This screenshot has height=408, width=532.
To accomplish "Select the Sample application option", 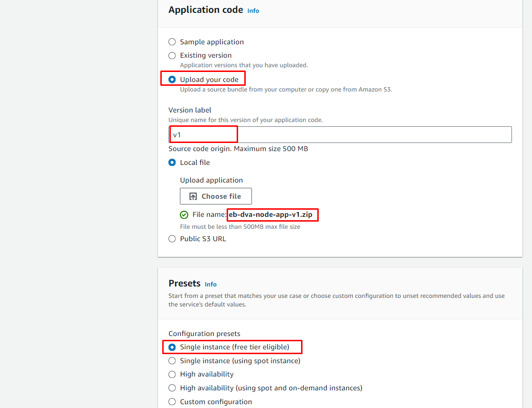I will point(172,42).
